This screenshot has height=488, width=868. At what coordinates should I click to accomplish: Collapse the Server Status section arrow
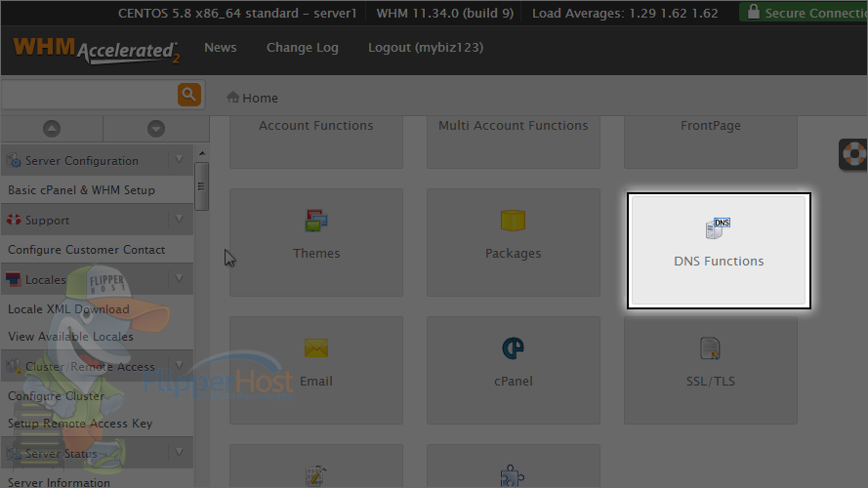pos(180,452)
